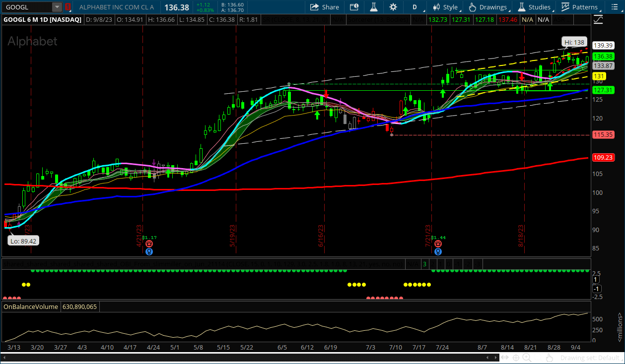
Task: Open chart settings gear icon
Action: coord(393,7)
